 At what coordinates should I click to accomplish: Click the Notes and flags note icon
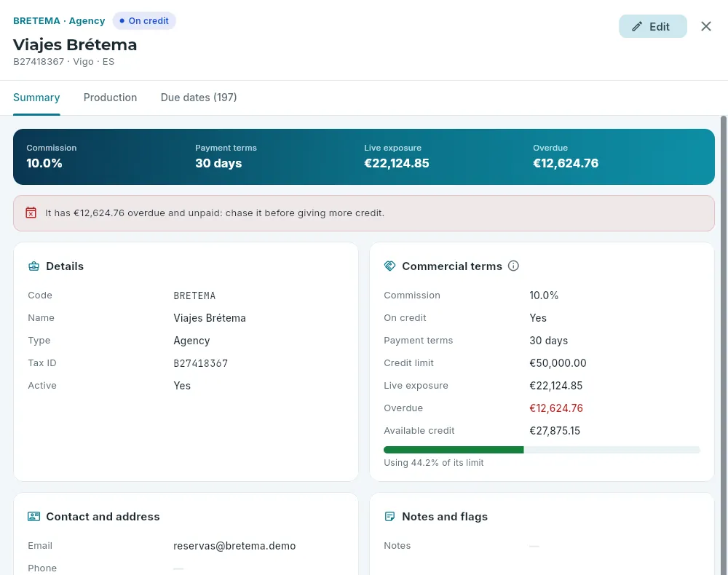[389, 517]
